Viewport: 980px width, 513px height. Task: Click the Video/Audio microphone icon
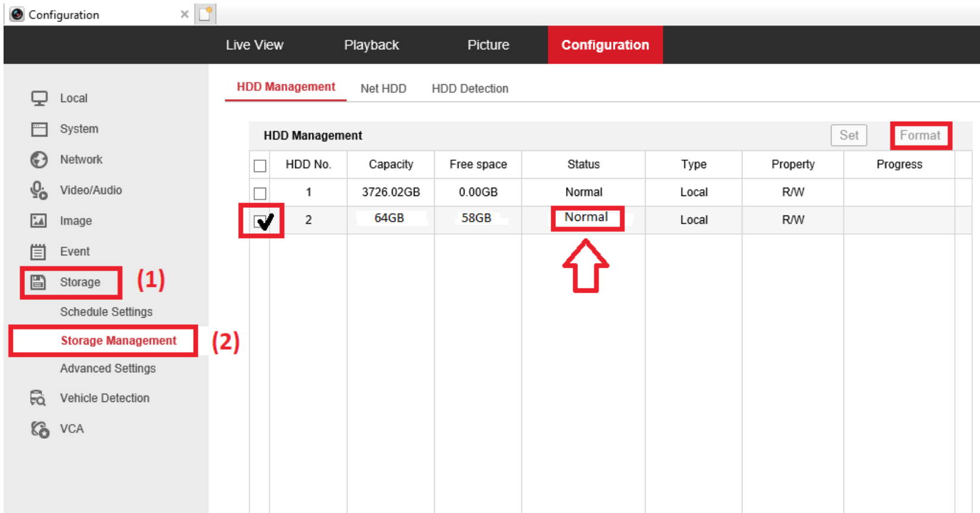tap(39, 191)
